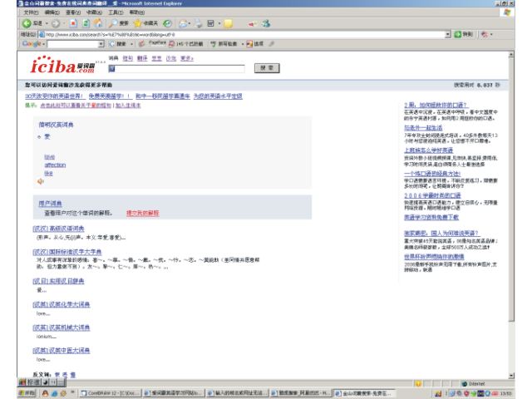This screenshot has width=532, height=399.
Task: Click the iciba search submit button
Action: pos(267,68)
